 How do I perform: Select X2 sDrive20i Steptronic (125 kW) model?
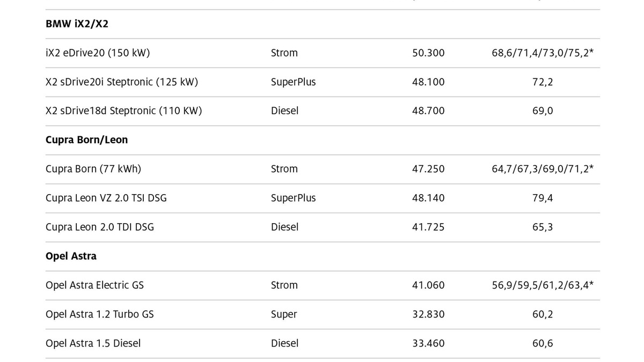(122, 82)
